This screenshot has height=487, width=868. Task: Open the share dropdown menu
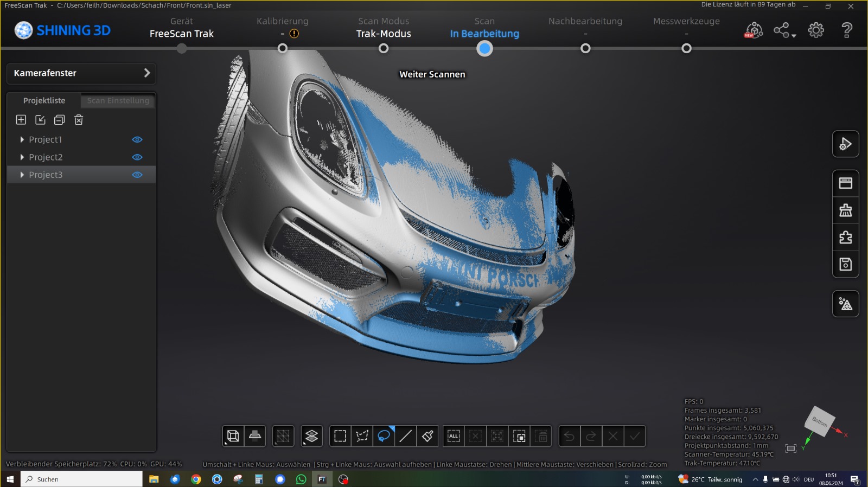click(784, 30)
